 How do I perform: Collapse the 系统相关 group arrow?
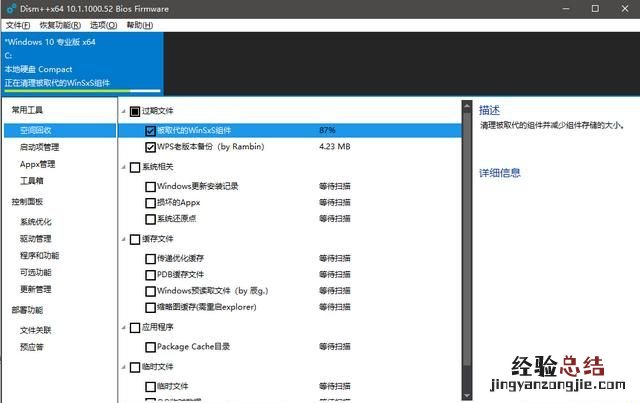pyautogui.click(x=124, y=167)
